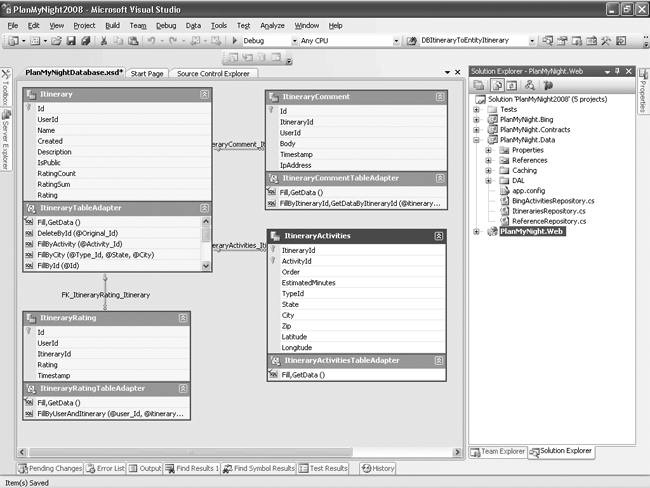Switch to the Source Control Explorer tab
Image resolution: width=650 pixels, height=488 pixels.
[213, 74]
